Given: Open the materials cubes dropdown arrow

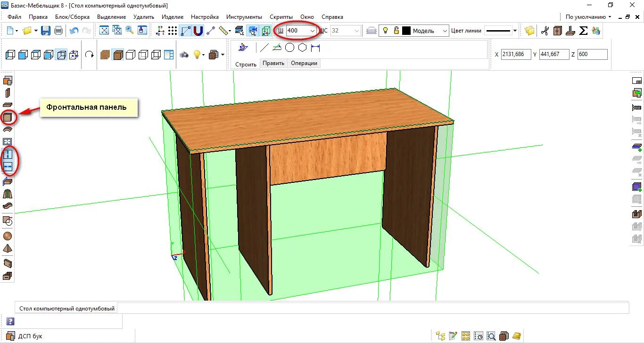Looking at the screenshot, I should click(x=223, y=55).
